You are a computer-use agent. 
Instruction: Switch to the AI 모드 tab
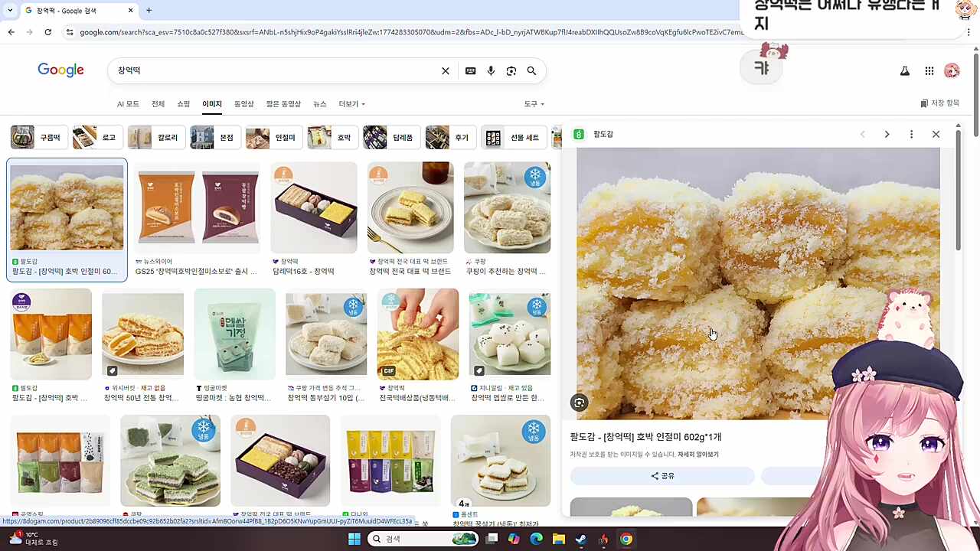tap(128, 104)
